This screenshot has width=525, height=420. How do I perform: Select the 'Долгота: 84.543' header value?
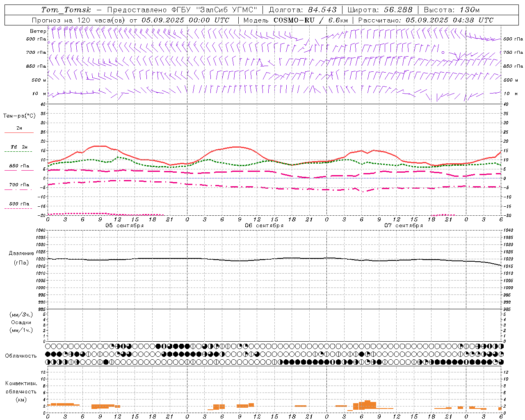coord(303,10)
